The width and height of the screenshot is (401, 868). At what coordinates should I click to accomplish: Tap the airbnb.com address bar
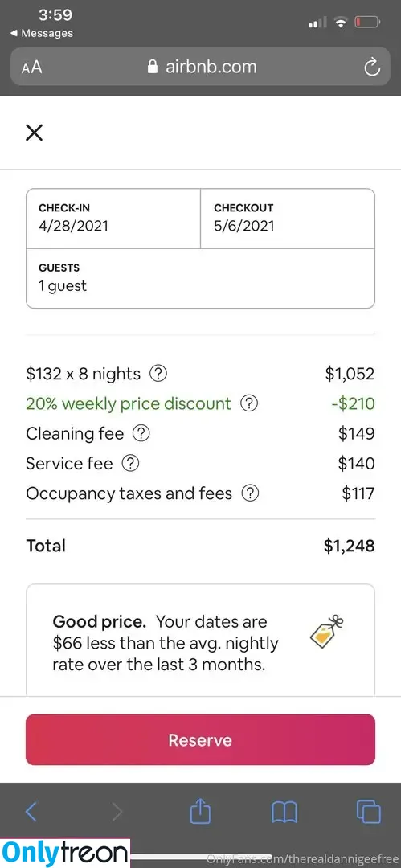[x=201, y=67]
